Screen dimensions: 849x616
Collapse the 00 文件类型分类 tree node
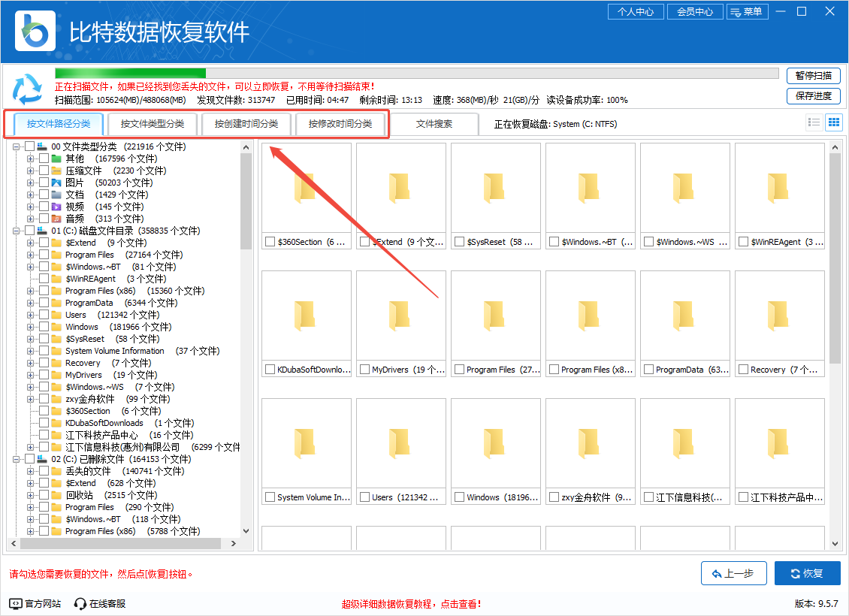click(17, 146)
